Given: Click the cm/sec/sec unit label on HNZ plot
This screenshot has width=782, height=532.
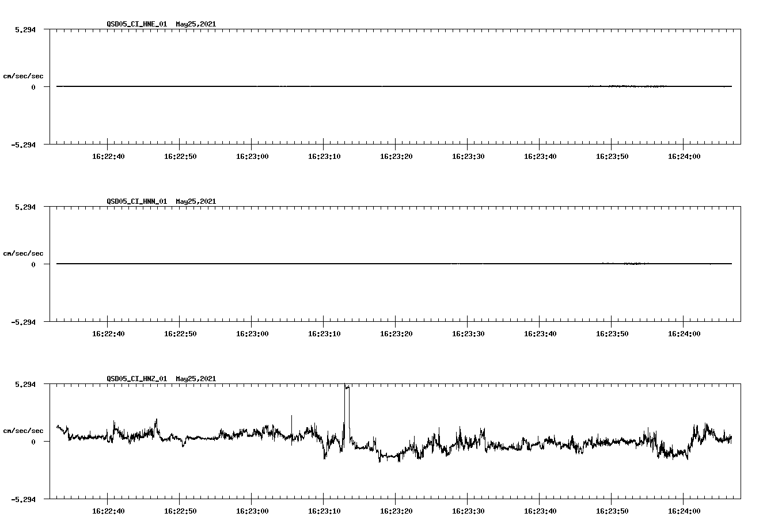Looking at the screenshot, I should [24, 430].
